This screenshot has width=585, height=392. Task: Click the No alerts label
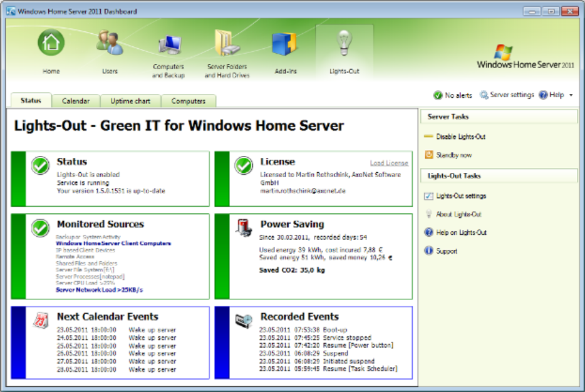click(458, 95)
